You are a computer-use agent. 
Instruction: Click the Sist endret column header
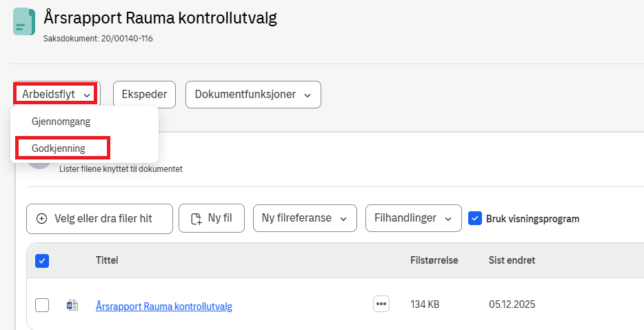512,260
